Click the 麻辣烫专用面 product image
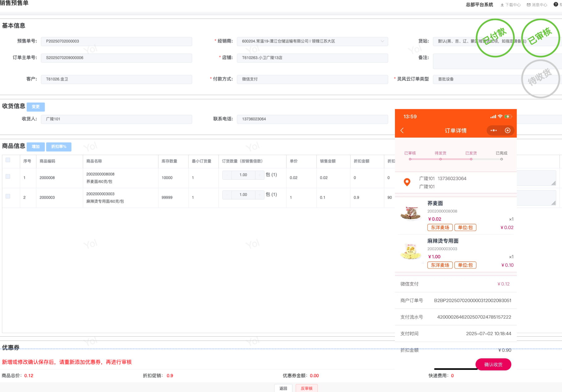 [x=411, y=251]
